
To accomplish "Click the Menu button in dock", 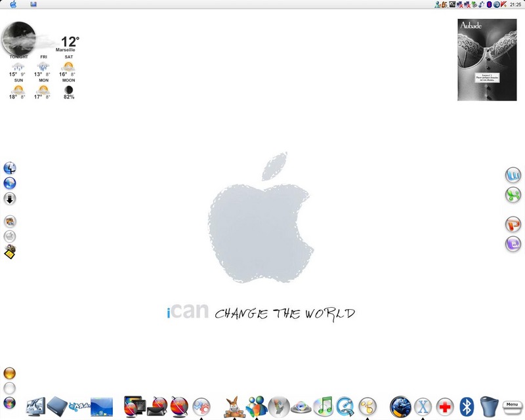I will [x=513, y=408].
